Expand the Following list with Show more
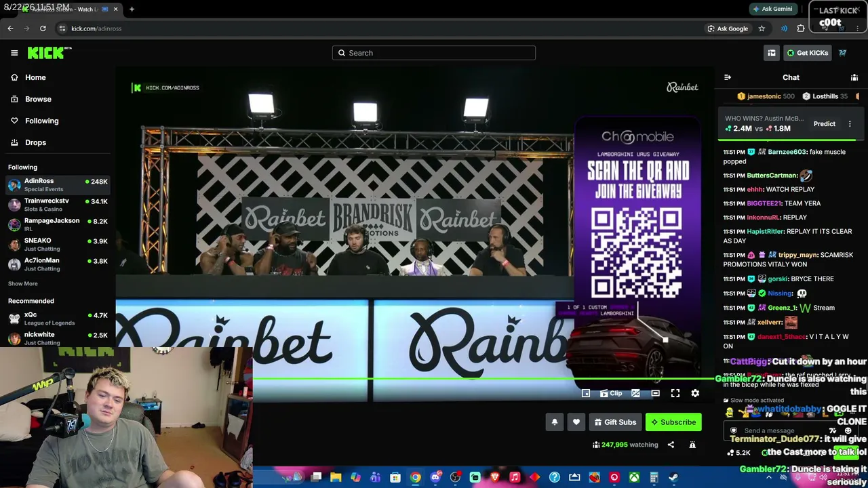This screenshot has width=868, height=488. (x=23, y=283)
